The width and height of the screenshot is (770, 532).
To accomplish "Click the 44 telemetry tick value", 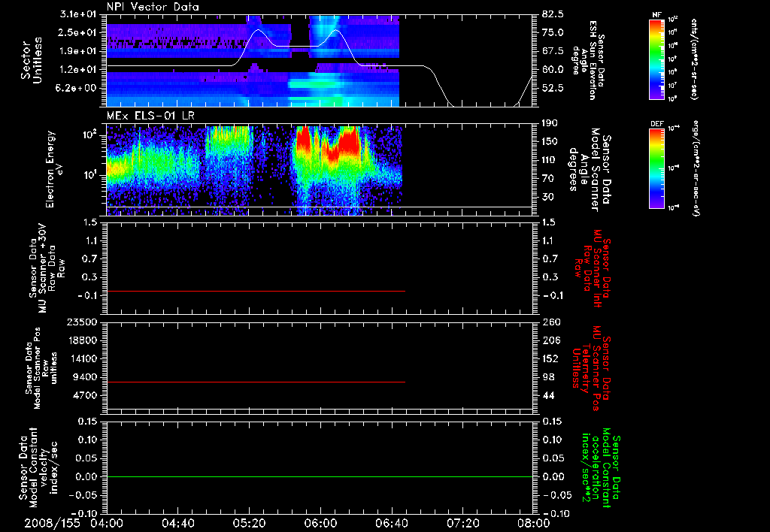I will 548,395.
